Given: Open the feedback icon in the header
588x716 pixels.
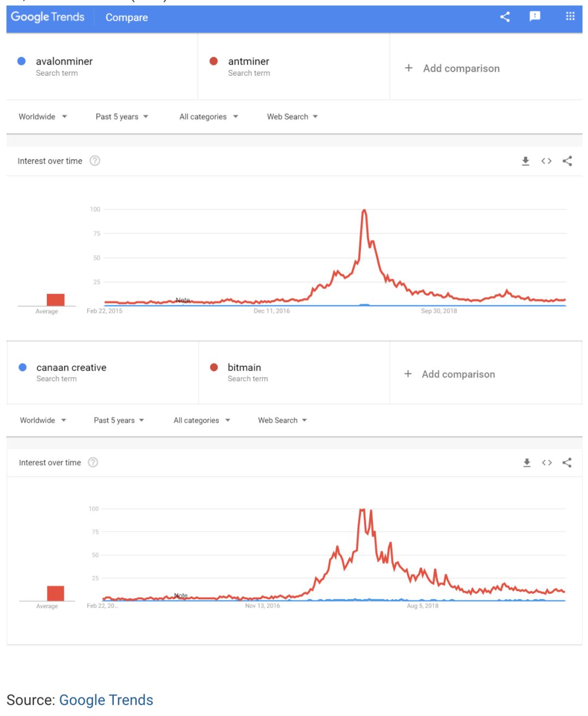Looking at the screenshot, I should point(535,16).
